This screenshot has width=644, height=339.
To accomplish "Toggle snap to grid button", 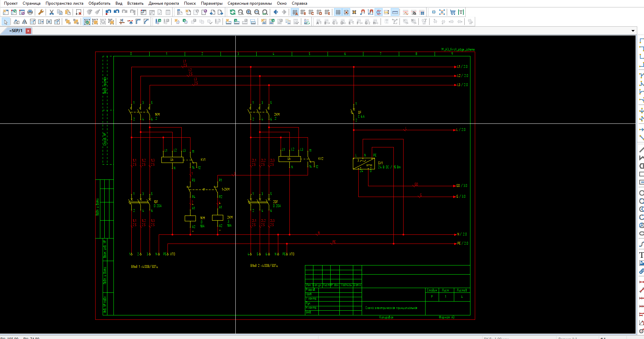I will pyautogui.click(x=346, y=12).
